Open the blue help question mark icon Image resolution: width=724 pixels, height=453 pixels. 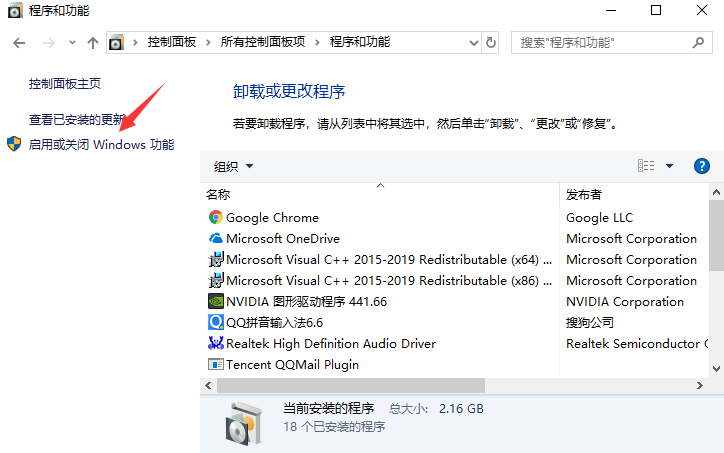tap(702, 166)
